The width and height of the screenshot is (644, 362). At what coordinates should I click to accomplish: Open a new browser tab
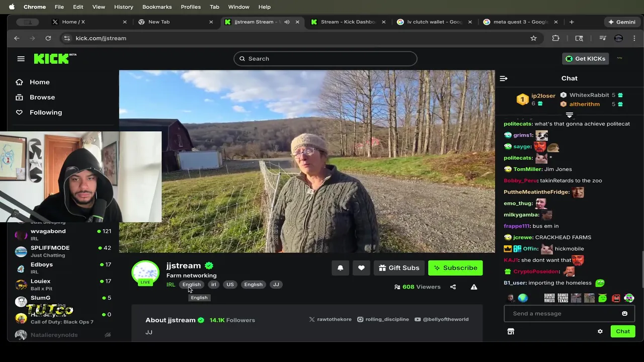click(x=572, y=22)
